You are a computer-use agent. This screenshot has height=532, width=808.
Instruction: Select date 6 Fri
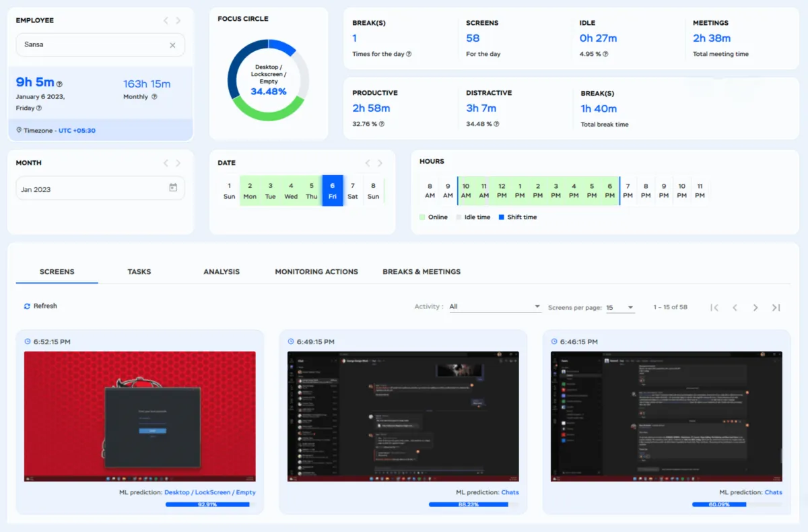pos(333,191)
